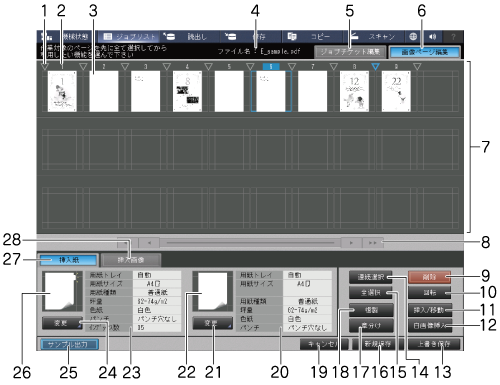Select the blank page 2 thumbnail
This screenshot has height=385, width=500.
tap(104, 91)
